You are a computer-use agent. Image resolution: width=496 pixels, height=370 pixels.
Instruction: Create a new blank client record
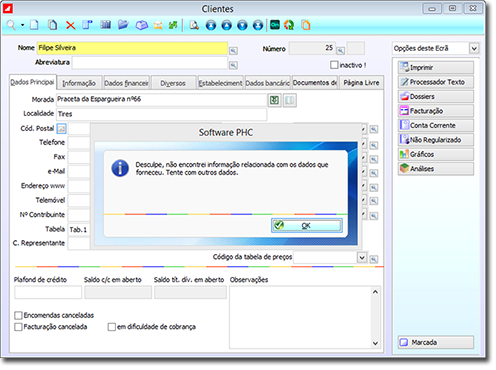[x=34, y=25]
